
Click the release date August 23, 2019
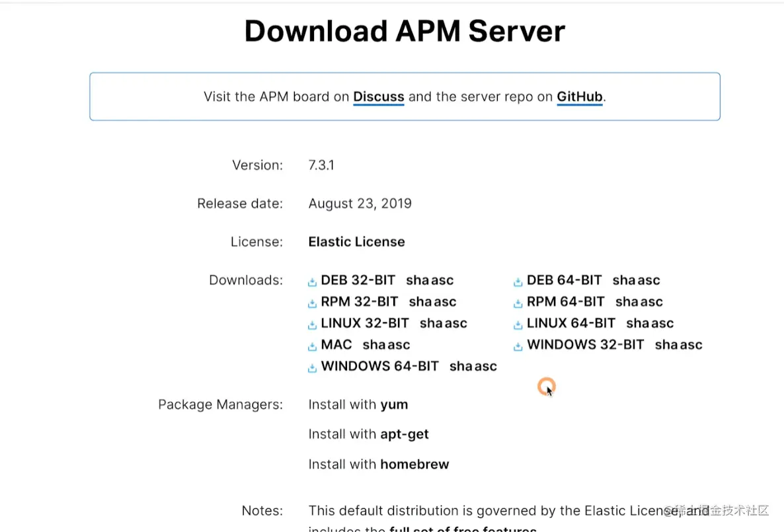point(360,204)
